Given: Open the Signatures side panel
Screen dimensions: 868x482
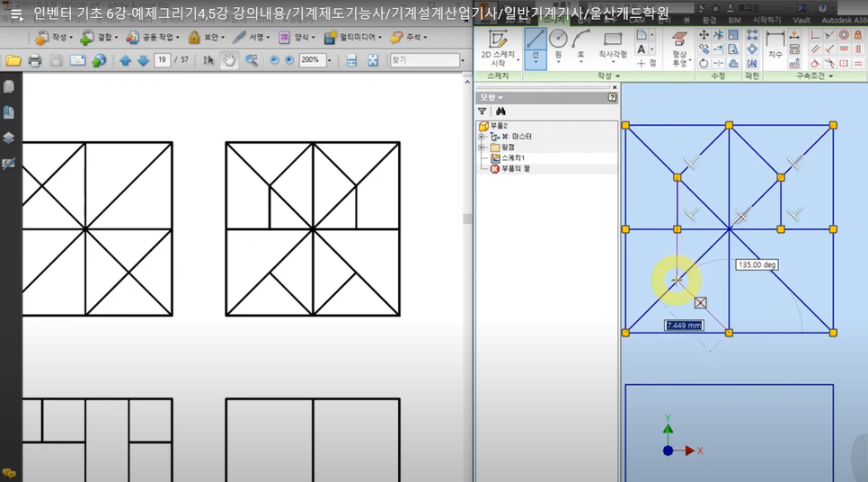Looking at the screenshot, I should tap(9, 164).
